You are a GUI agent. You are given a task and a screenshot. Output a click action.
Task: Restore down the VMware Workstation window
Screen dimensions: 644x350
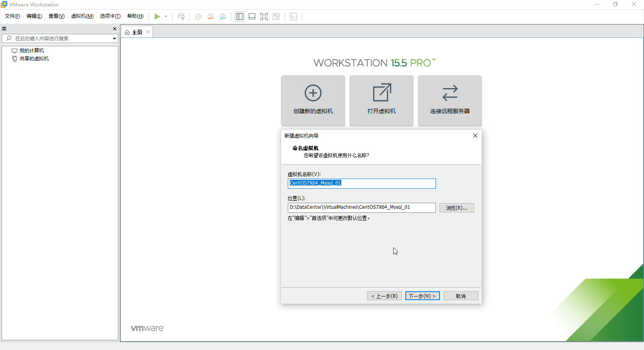615,4
